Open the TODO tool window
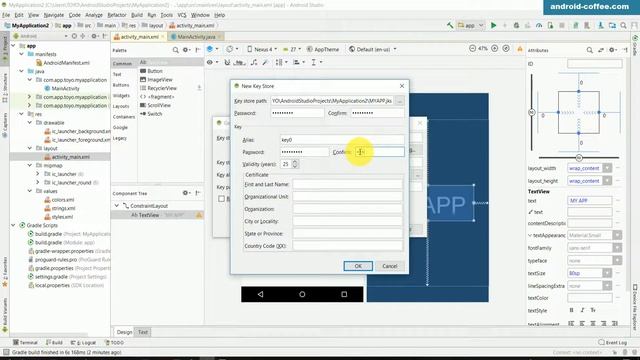Screen dimensions: 640x360 pyautogui.click(x=114, y=342)
